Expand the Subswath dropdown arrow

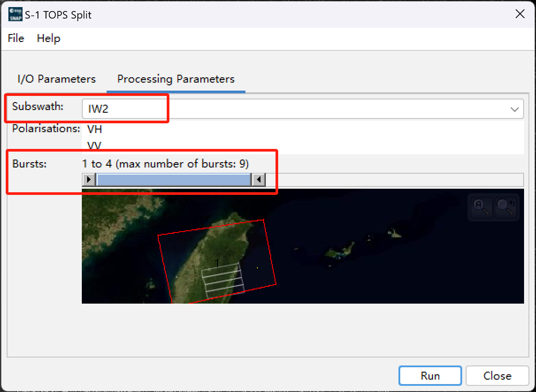[x=514, y=110]
